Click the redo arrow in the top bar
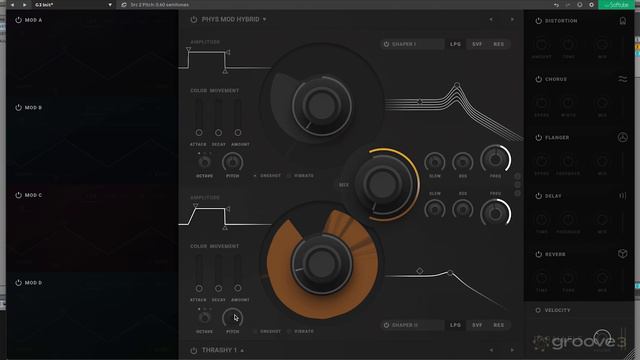Viewport: 640px width, 360px height. pos(568,5)
